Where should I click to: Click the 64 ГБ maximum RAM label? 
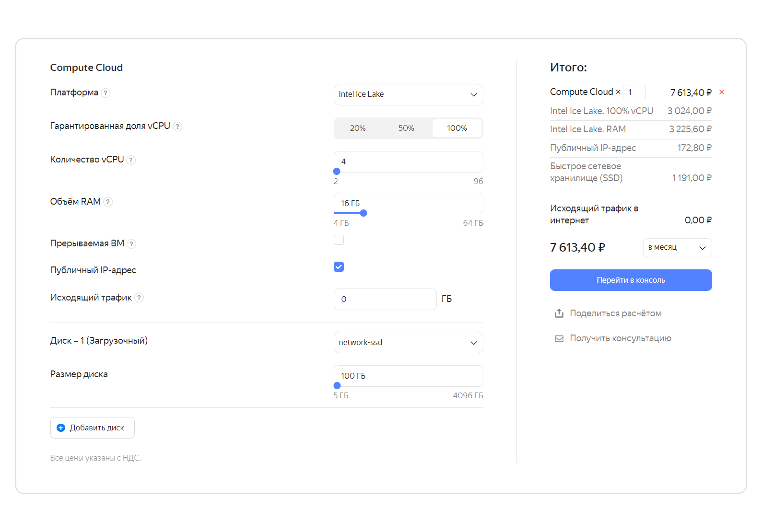click(473, 223)
